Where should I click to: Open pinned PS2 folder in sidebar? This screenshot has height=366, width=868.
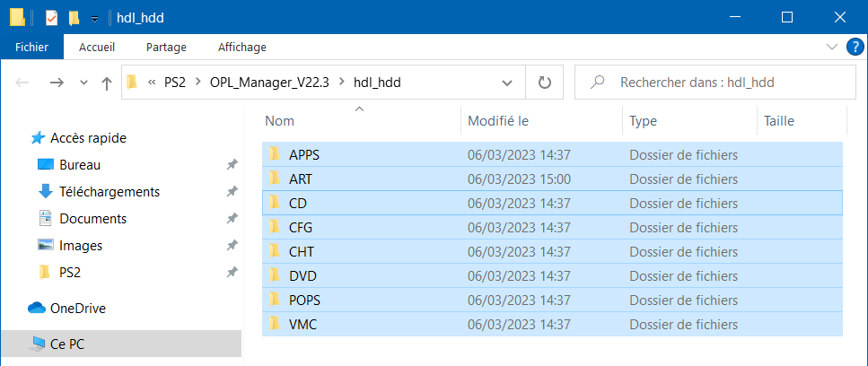tap(70, 272)
